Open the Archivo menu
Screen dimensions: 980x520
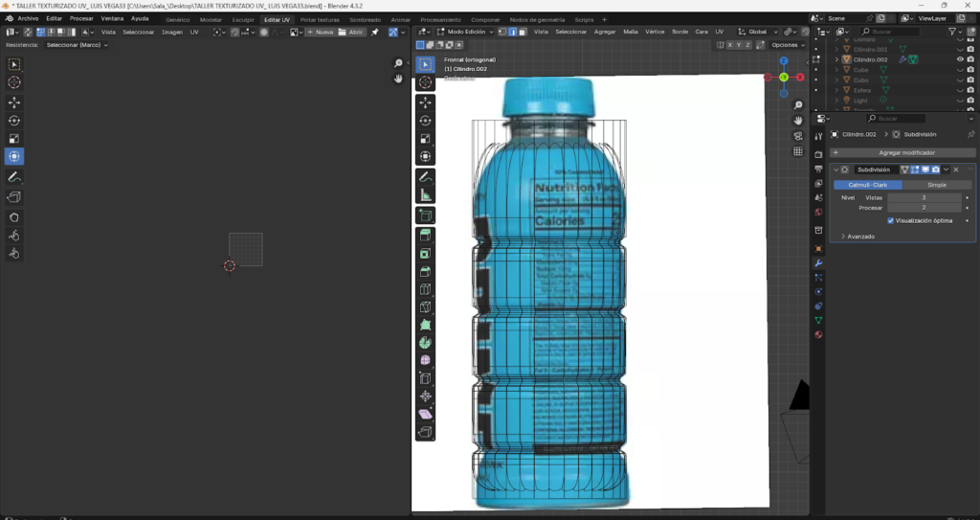tap(28, 19)
